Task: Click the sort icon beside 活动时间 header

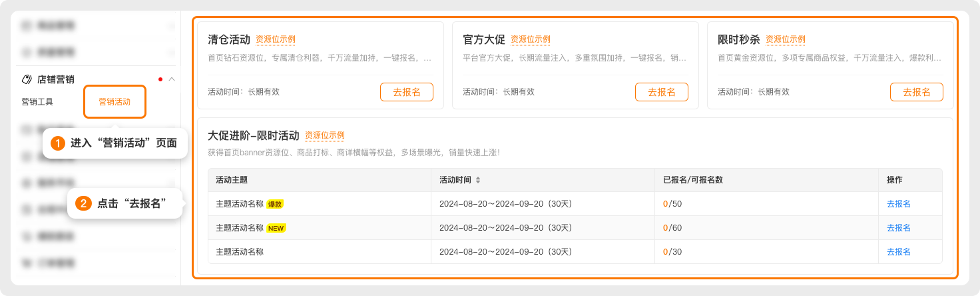Action: click(477, 180)
